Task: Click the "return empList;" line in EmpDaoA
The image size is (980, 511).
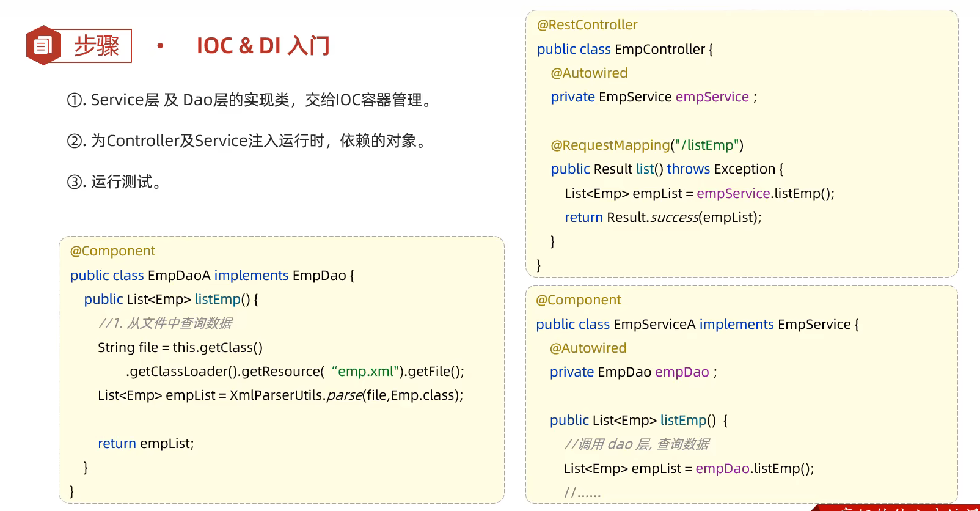Action: click(x=145, y=444)
